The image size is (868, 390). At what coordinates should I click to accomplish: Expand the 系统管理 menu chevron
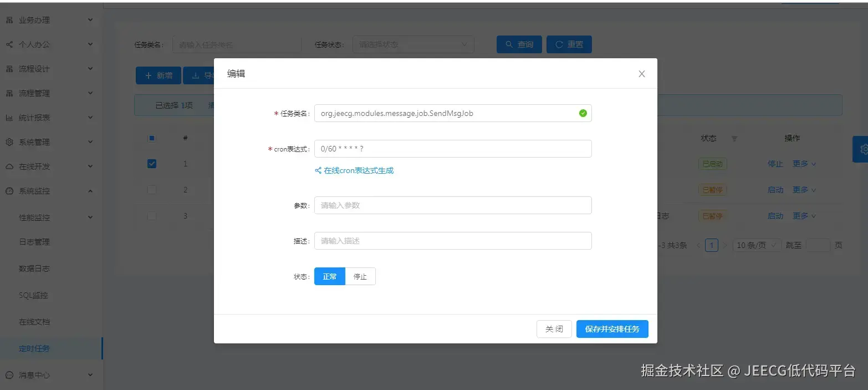[x=90, y=142]
